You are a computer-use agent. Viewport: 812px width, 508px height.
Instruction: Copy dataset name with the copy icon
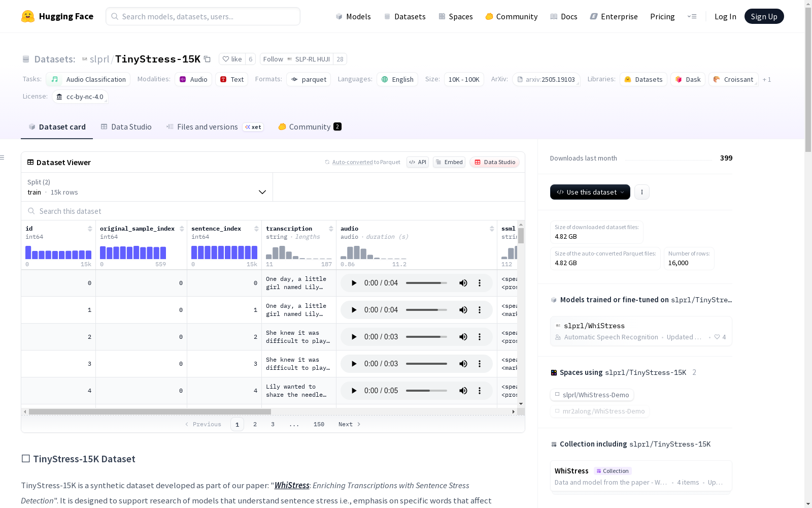tap(207, 59)
